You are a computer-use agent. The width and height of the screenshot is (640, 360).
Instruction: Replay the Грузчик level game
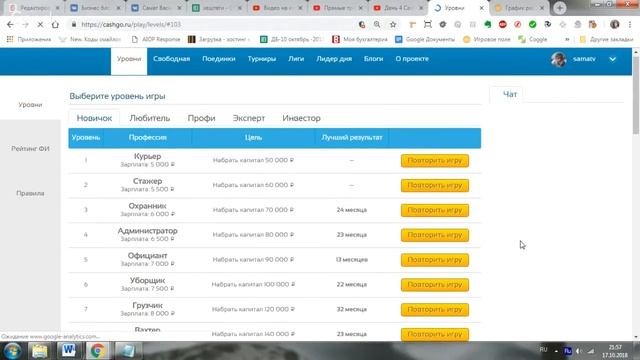[x=435, y=309]
